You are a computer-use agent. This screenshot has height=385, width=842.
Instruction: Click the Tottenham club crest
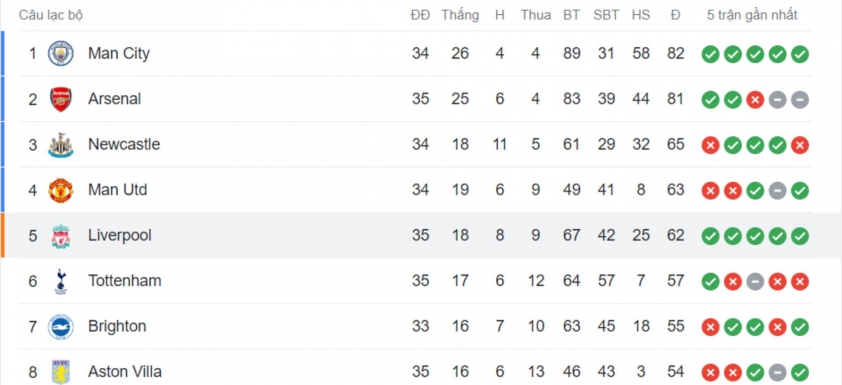61,282
